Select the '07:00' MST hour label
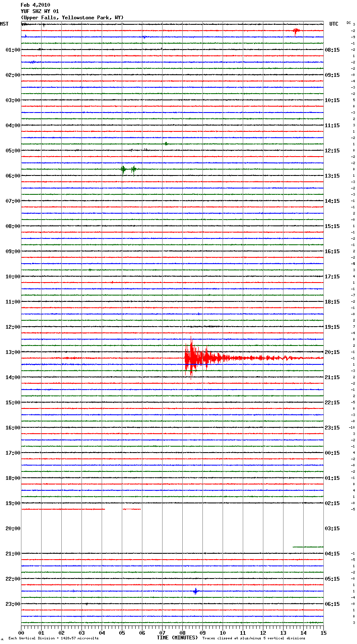 pos(13,201)
